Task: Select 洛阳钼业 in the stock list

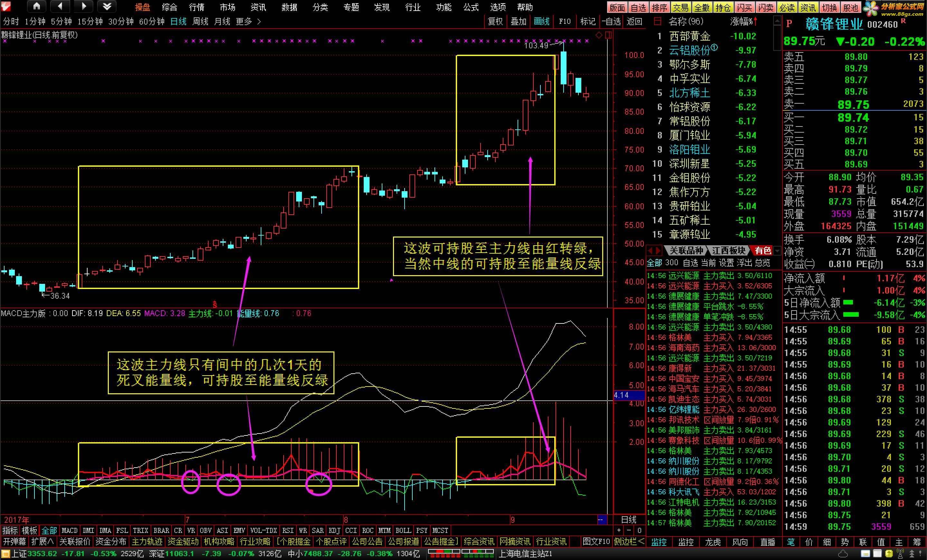Action: [689, 149]
